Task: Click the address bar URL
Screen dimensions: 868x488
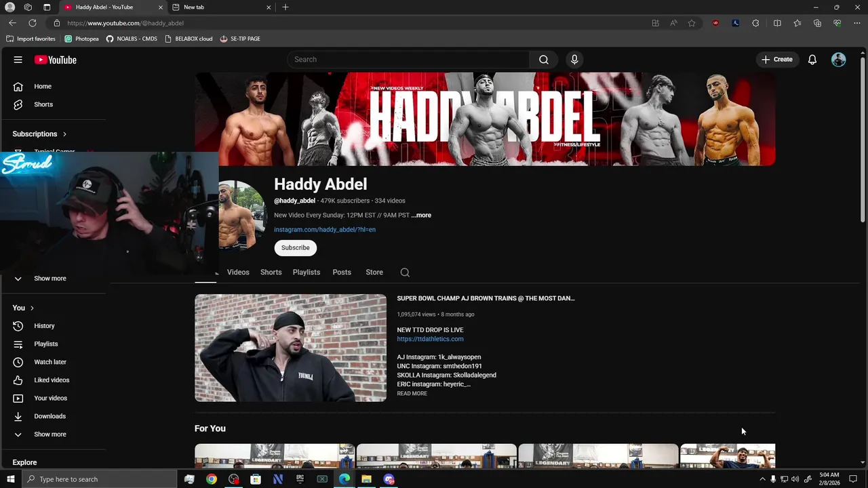Action: [125, 23]
